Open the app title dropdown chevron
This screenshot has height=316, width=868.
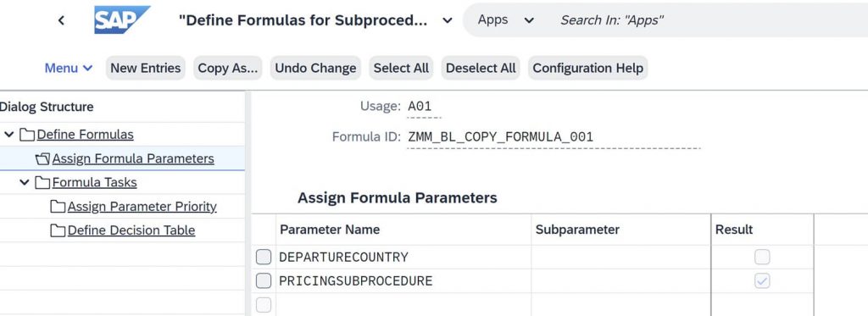coord(448,20)
